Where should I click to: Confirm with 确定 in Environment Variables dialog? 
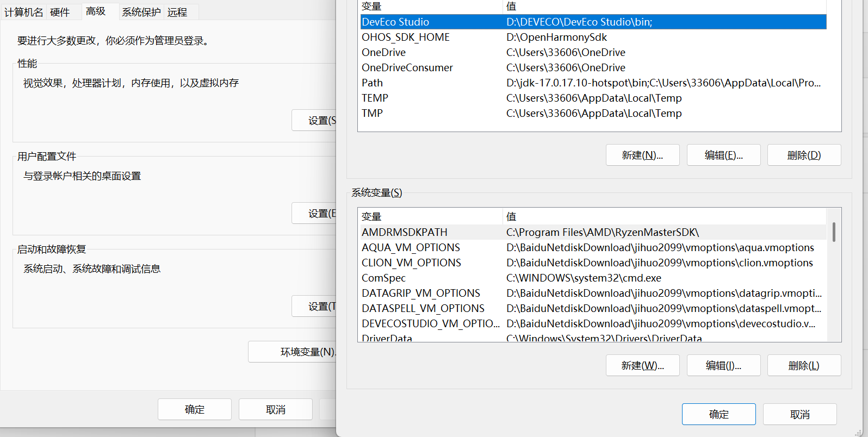(719, 414)
